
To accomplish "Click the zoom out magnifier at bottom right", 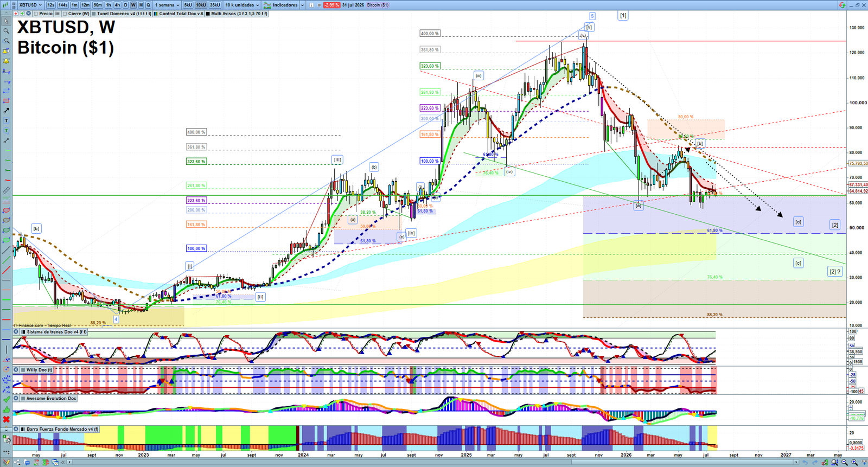I will (x=844, y=462).
